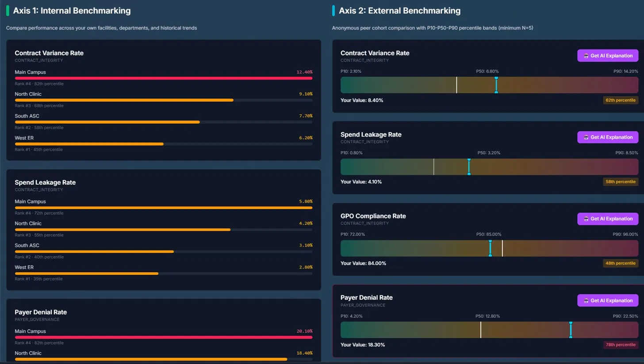Click North Clinic 4.20% Spend Leakage bar
The width and height of the screenshot is (644, 364).
(164, 230)
